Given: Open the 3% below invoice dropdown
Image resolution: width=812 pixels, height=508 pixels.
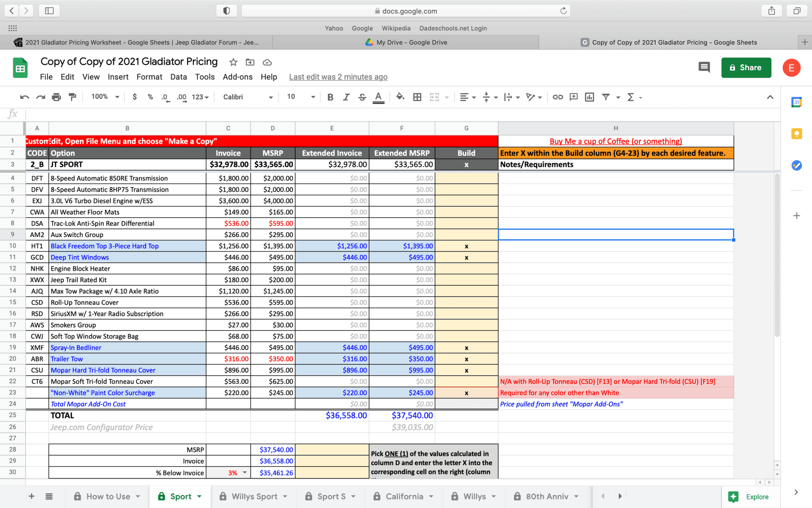Looking at the screenshot, I should point(245,473).
